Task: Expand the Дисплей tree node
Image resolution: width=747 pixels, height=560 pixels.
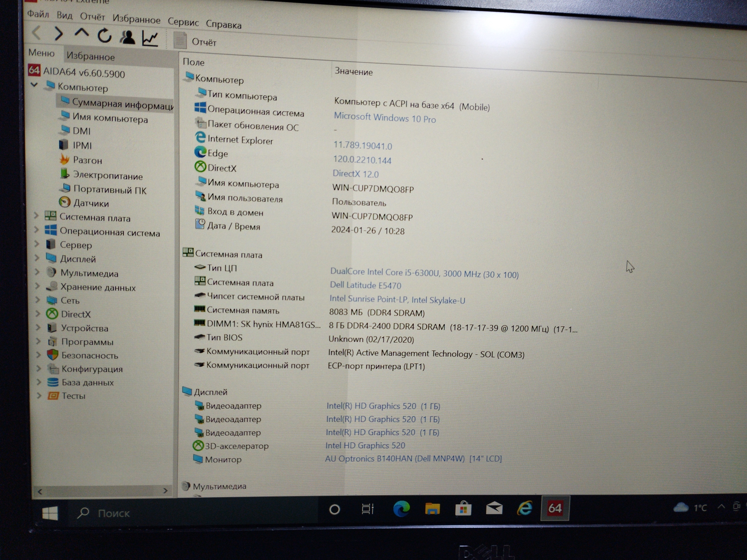Action: click(37, 257)
